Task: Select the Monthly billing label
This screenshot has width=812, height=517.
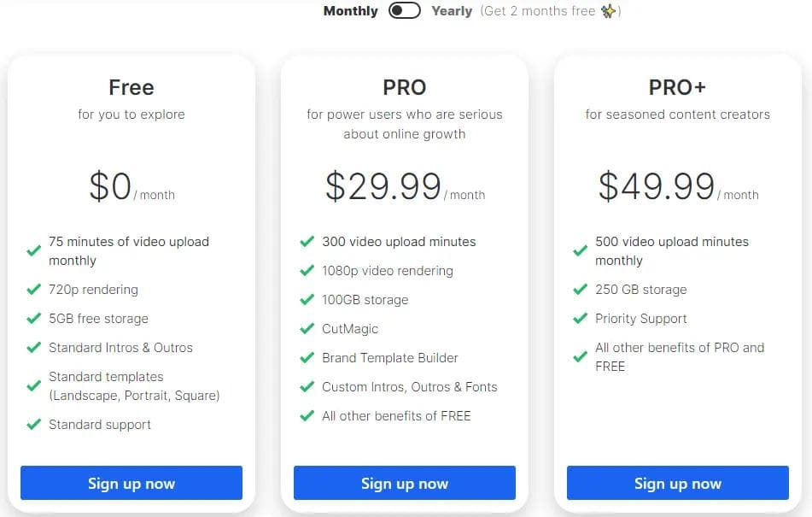Action: [x=350, y=11]
